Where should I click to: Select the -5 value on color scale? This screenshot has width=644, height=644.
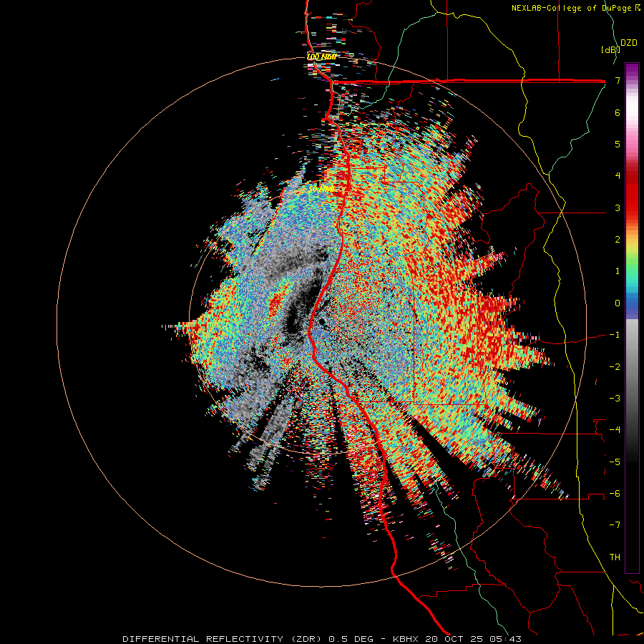tap(615, 462)
